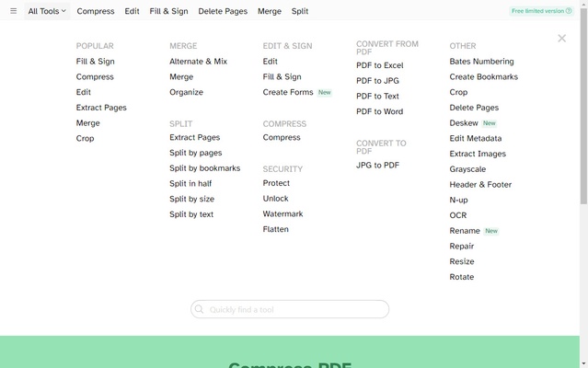This screenshot has width=588, height=368.
Task: Open Merge under the Merge heading
Action: click(x=181, y=77)
